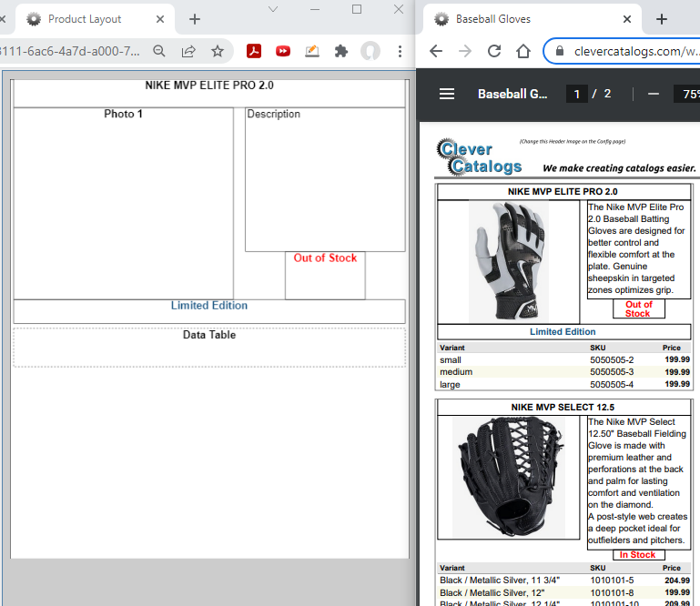Click the 204.99 price
Image resolution: width=700 pixels, height=606 pixels.
click(677, 581)
